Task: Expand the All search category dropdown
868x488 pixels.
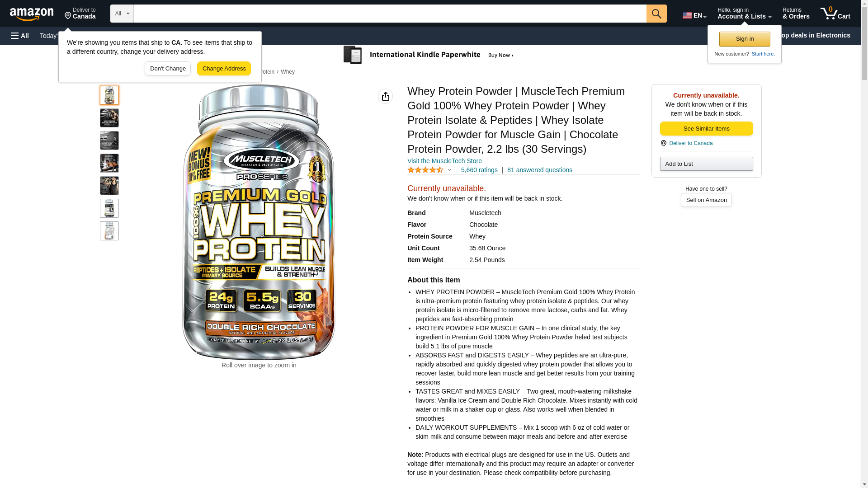Action: click(x=122, y=14)
